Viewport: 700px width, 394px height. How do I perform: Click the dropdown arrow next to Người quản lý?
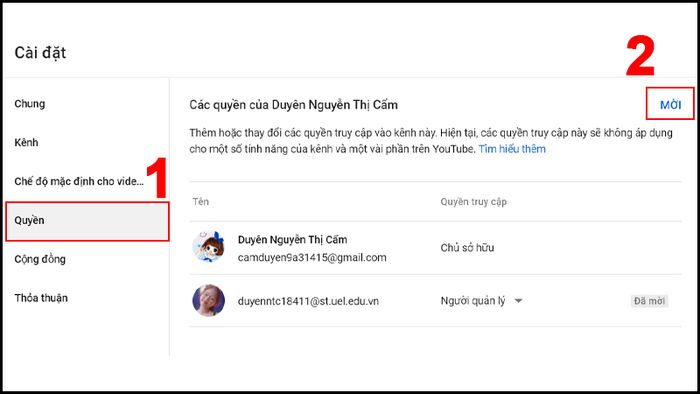518,301
